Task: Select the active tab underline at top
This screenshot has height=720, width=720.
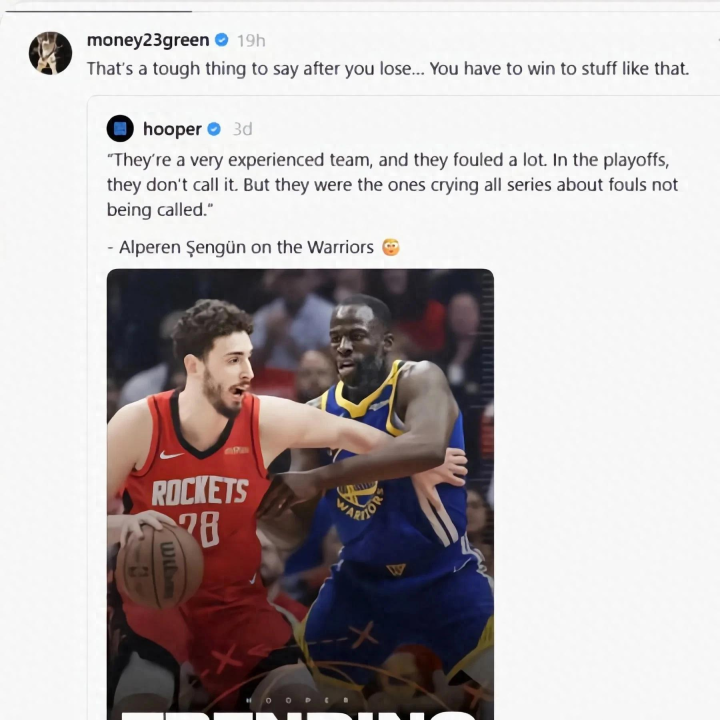Action: pyautogui.click(x=96, y=11)
